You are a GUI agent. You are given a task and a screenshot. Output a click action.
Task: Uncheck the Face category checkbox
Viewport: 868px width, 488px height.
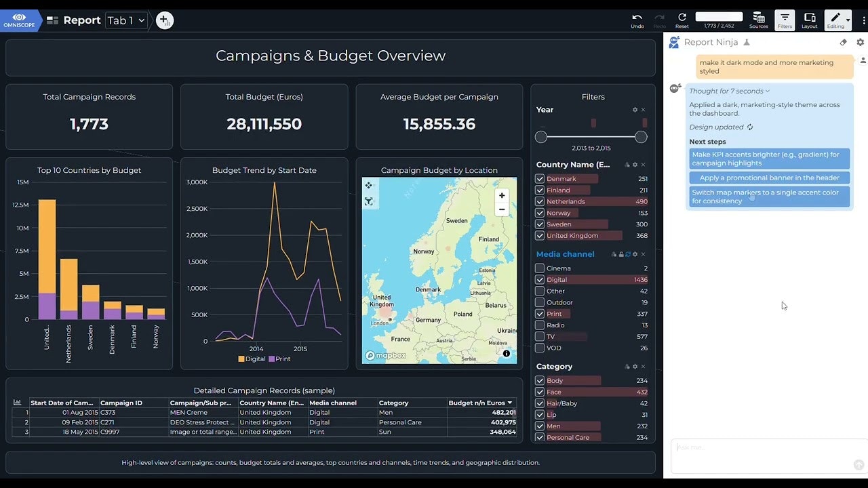point(540,392)
